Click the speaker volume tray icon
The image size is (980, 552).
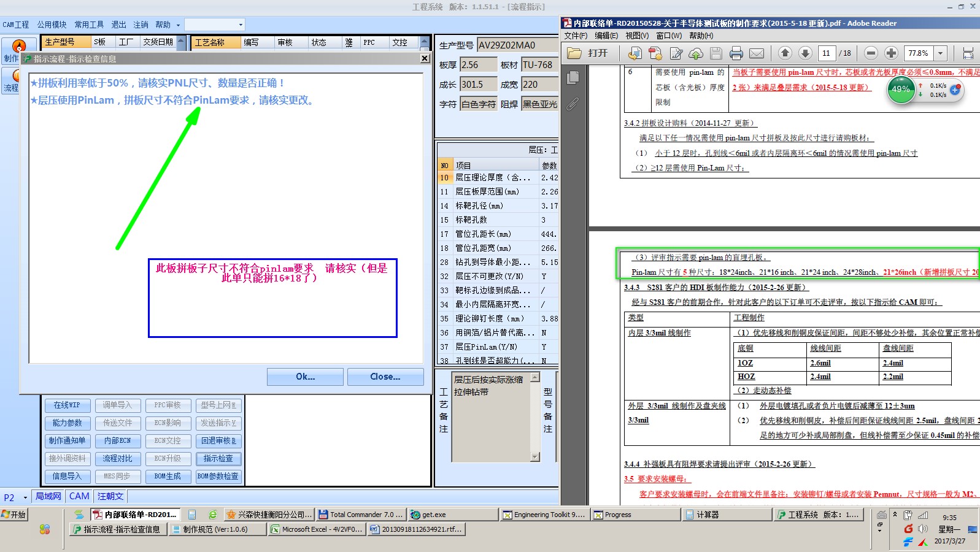point(923,529)
